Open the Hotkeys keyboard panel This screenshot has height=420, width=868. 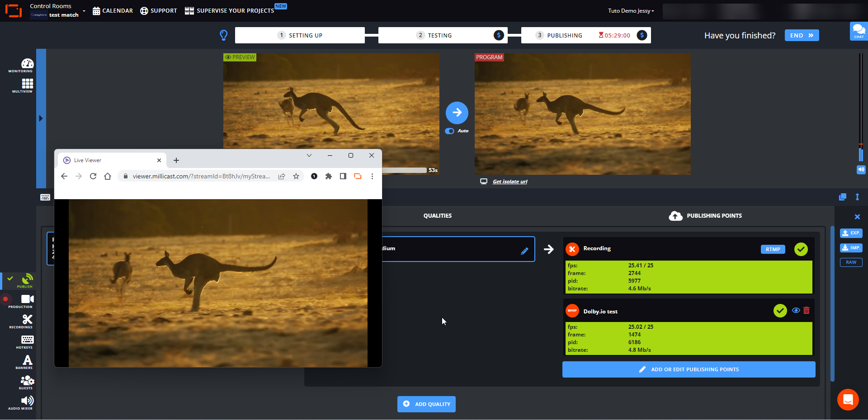click(27, 341)
